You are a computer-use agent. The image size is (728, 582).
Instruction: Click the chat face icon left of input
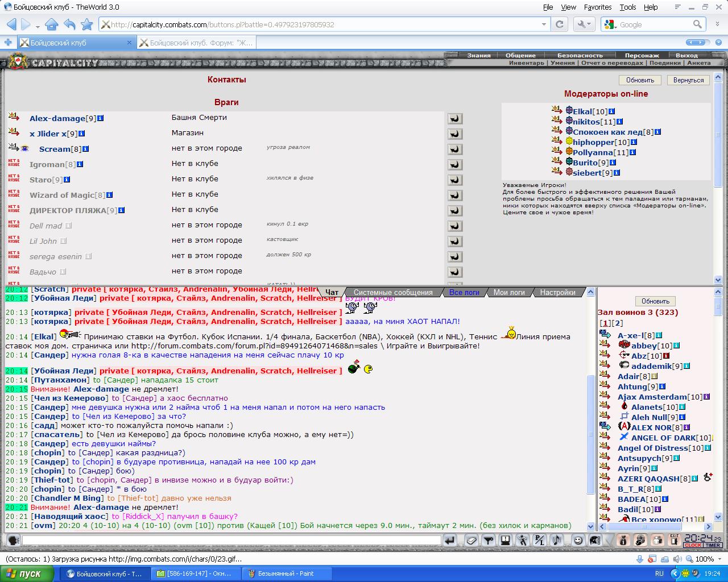pos(13,541)
